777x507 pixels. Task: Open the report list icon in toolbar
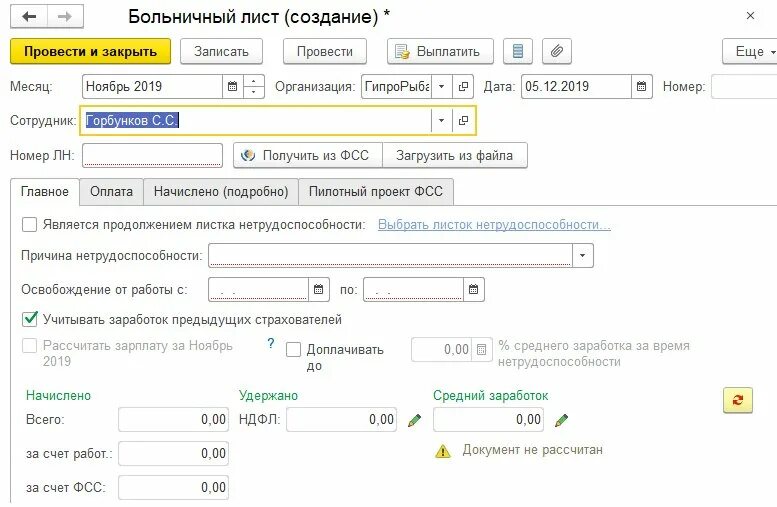tap(517, 52)
